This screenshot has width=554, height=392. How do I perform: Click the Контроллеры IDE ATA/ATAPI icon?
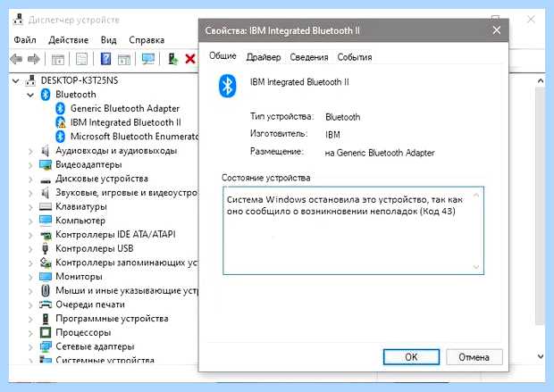point(46,235)
